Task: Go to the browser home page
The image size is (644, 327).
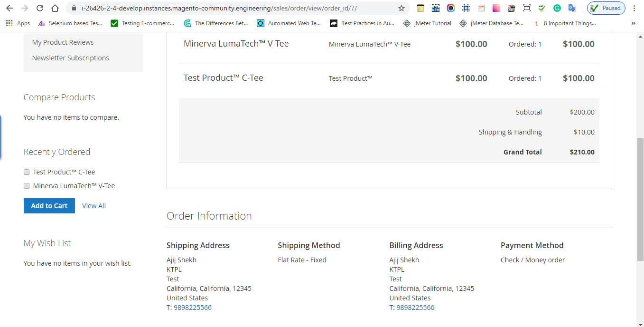Action: tap(55, 8)
